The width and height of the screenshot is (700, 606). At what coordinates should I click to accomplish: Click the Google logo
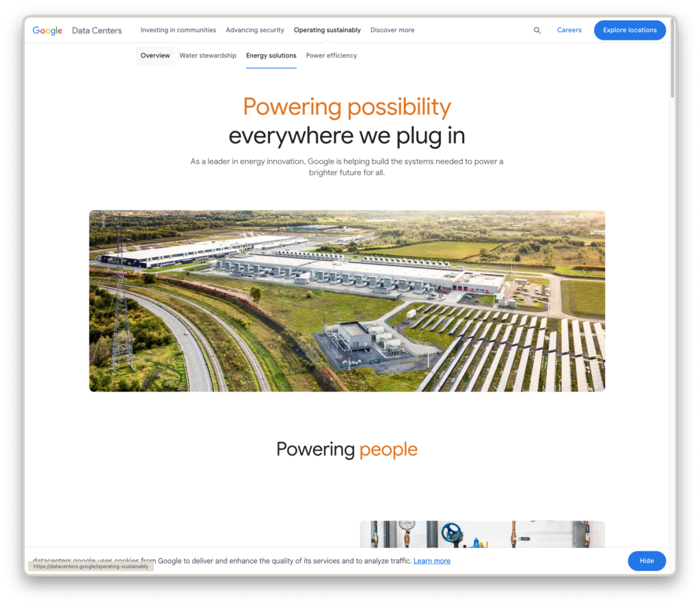click(x=47, y=30)
